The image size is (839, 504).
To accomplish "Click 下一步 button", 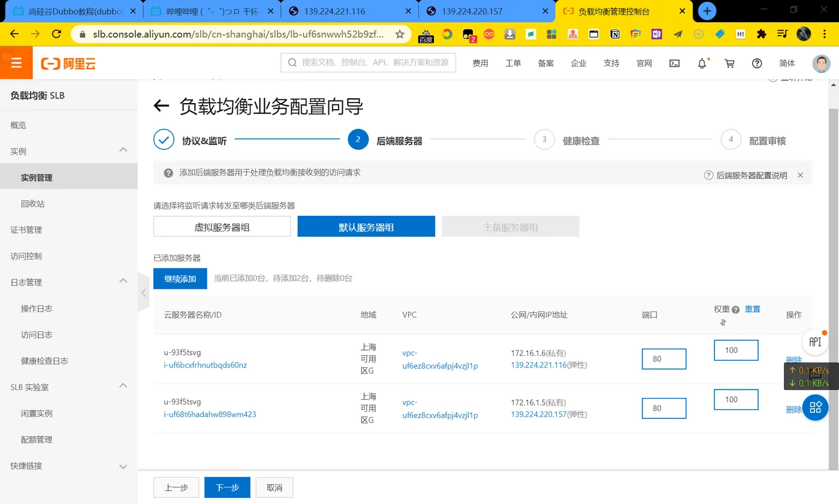I will pyautogui.click(x=227, y=488).
